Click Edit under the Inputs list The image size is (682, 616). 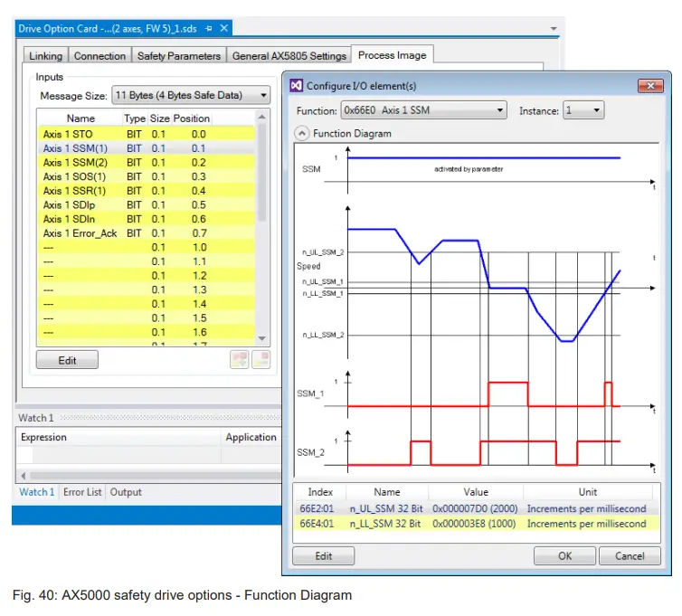coord(67,360)
